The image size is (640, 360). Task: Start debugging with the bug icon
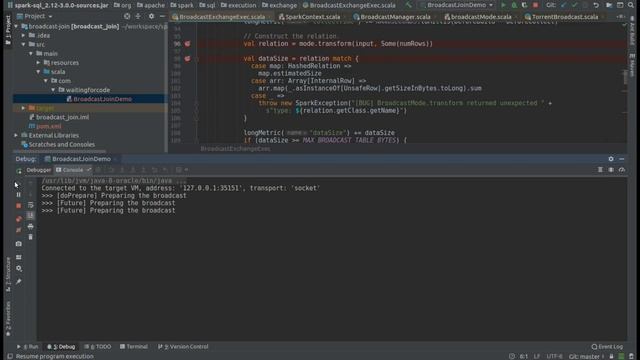click(514, 5)
